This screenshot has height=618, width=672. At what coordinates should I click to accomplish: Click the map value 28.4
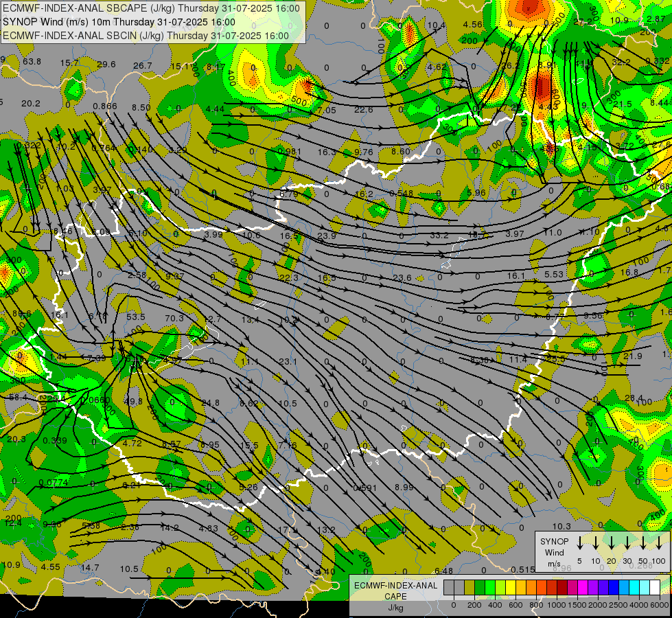(x=634, y=398)
